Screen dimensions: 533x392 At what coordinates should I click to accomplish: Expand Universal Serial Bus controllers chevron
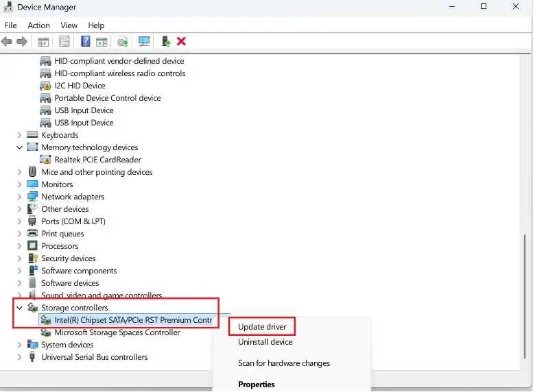(19, 357)
